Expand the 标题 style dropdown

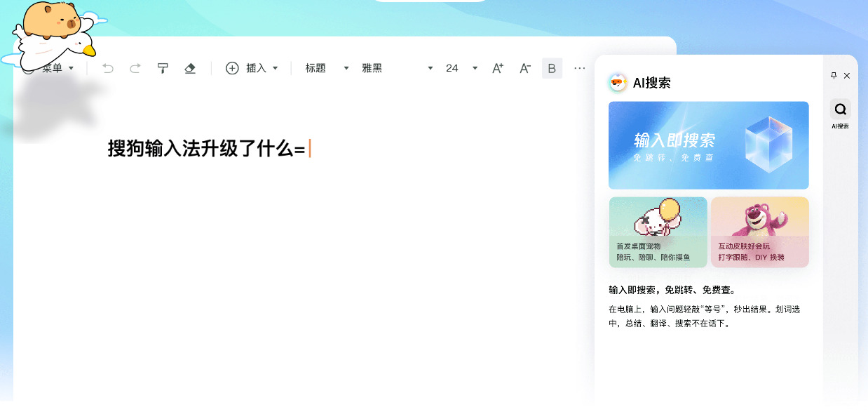tap(327, 68)
